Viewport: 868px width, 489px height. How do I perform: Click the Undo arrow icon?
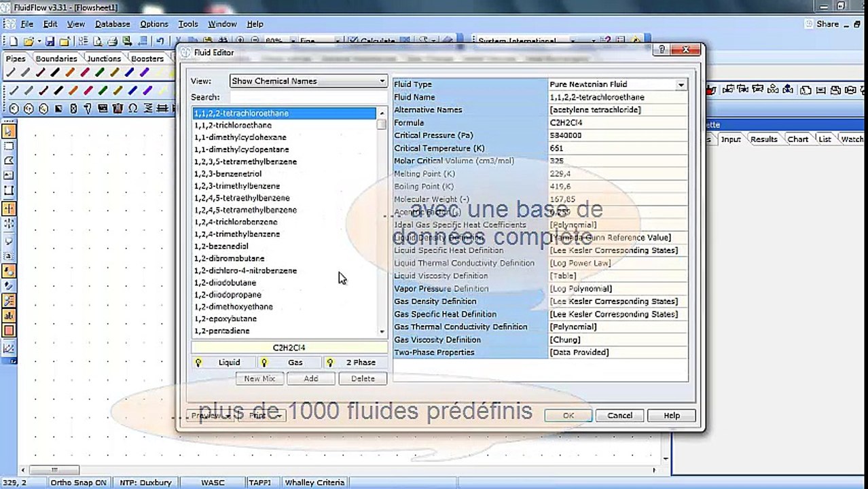160,42
